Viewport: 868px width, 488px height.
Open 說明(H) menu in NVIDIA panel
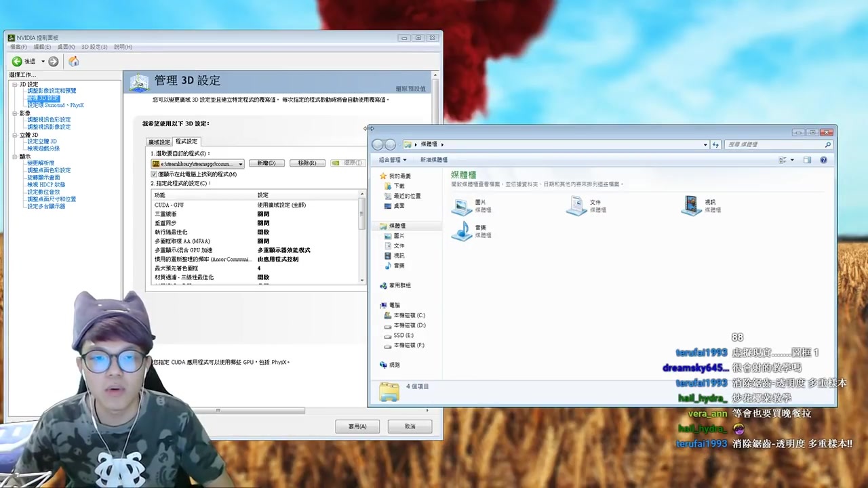tap(123, 47)
